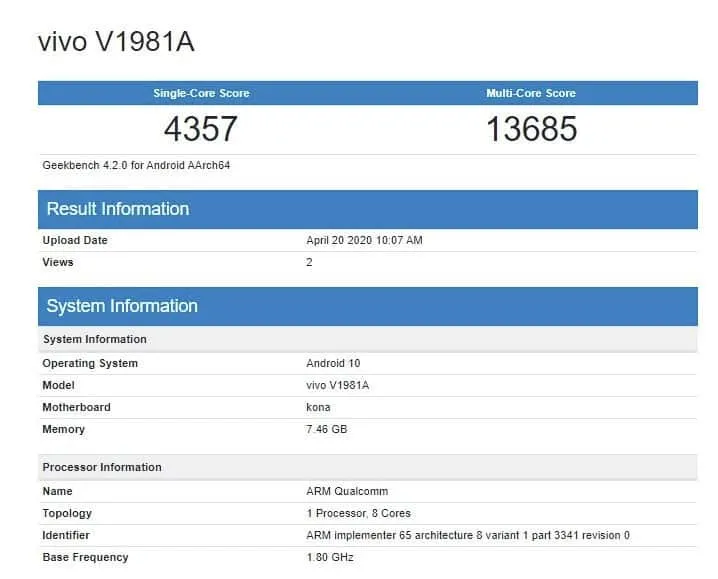Click the ARM Qualcomm value
Image resolution: width=718 pixels, height=579 pixels.
(347, 491)
